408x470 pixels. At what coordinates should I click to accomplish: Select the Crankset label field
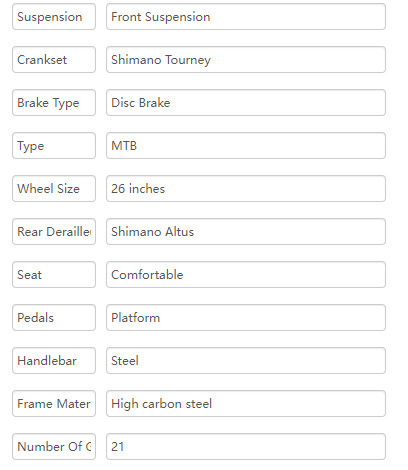coord(54,60)
